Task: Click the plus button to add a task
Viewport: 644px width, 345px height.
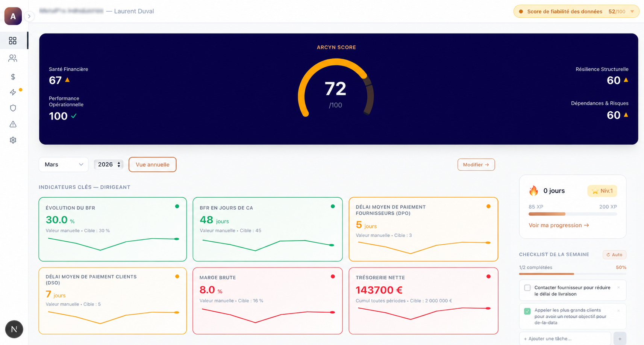Action: [620, 339]
